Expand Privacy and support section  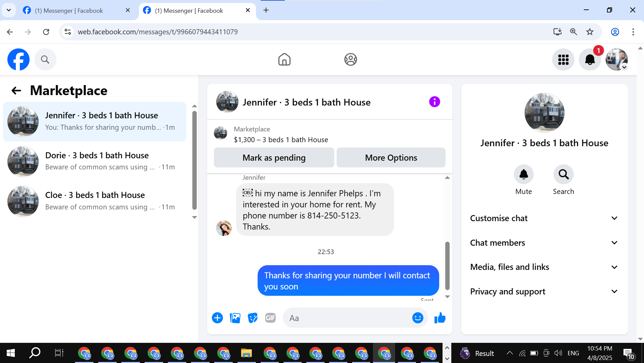(x=544, y=291)
